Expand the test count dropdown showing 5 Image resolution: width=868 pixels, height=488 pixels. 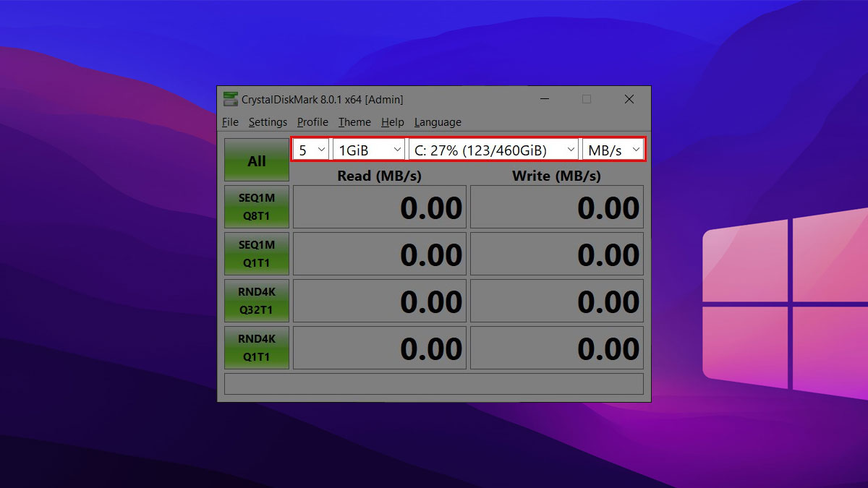[x=311, y=150]
